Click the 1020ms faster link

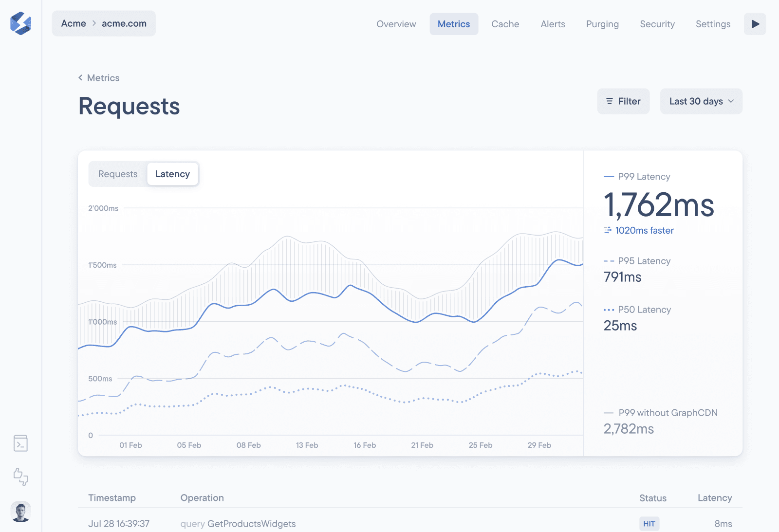[644, 230]
